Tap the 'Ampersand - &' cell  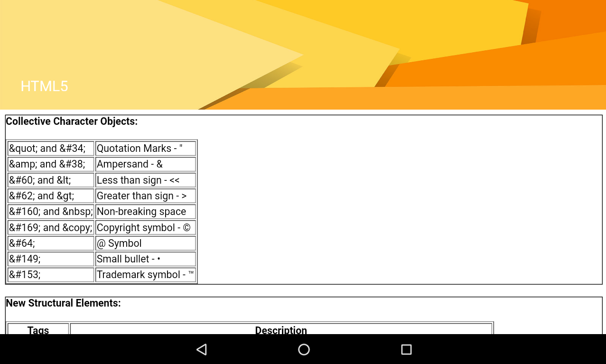(146, 164)
